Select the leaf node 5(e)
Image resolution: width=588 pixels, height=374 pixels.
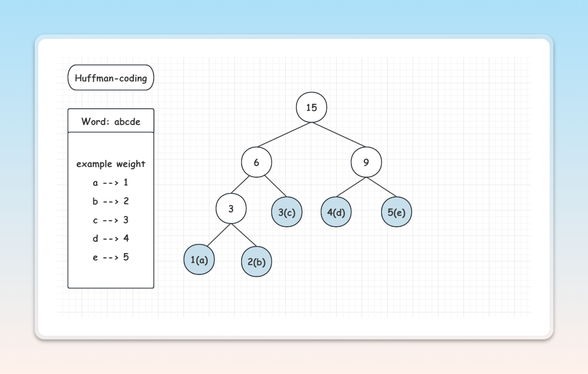point(396,212)
